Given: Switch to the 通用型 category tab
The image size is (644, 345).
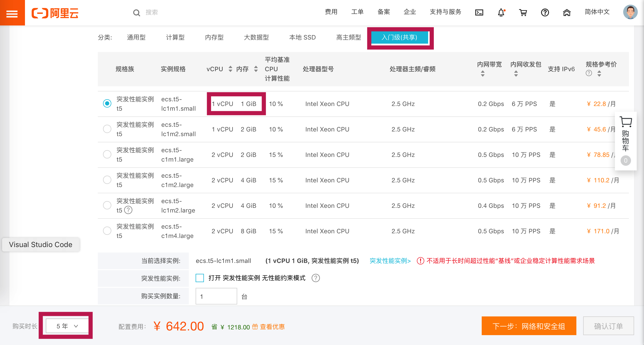Looking at the screenshot, I should [x=136, y=37].
